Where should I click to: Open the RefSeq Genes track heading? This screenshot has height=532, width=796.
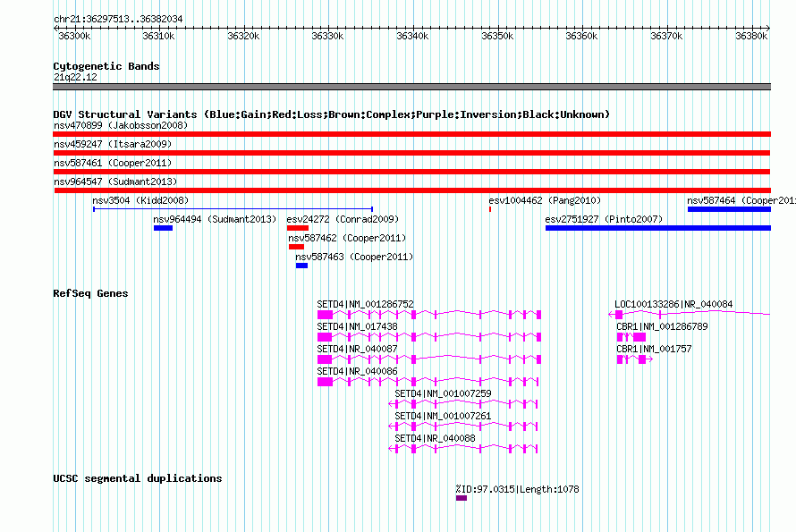coord(90,293)
